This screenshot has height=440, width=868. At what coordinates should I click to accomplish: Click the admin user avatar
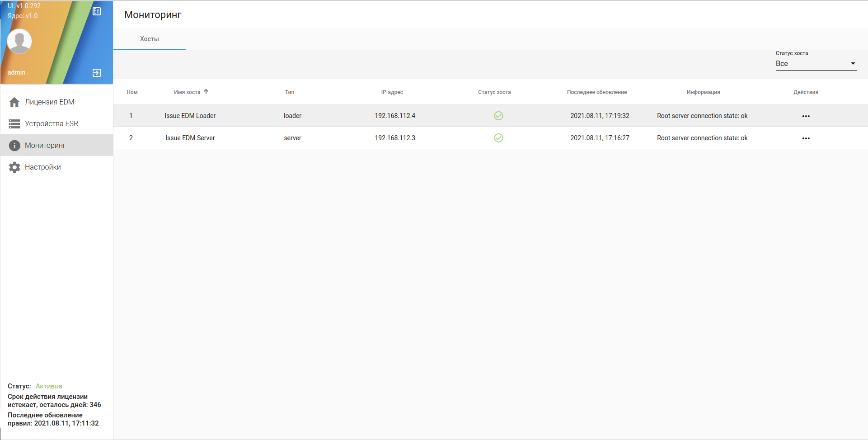click(19, 41)
